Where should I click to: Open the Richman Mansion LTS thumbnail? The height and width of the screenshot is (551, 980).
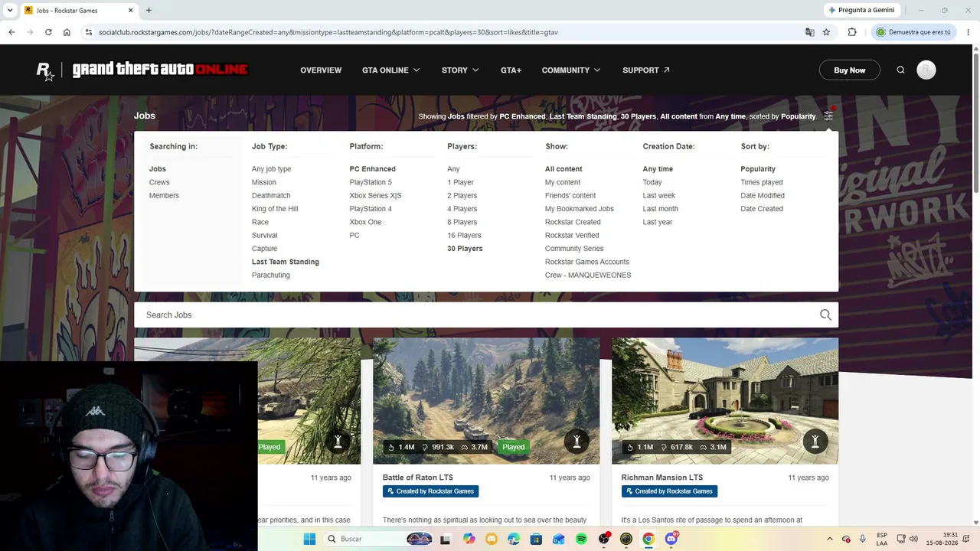point(725,401)
